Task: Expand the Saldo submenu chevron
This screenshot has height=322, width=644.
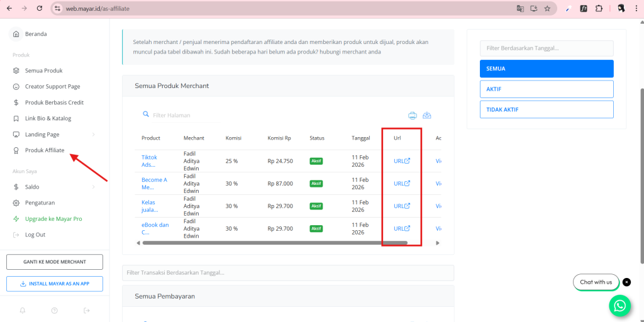Action: (94, 187)
